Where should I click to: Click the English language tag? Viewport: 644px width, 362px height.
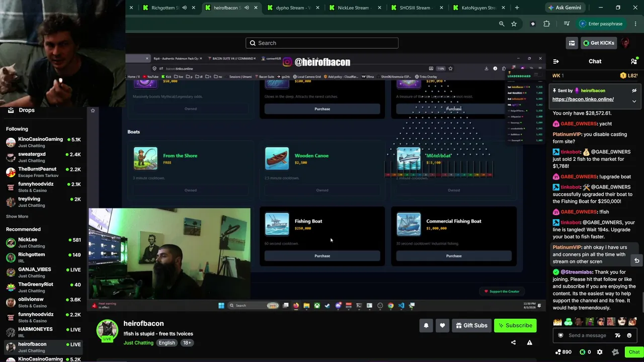[x=167, y=343]
